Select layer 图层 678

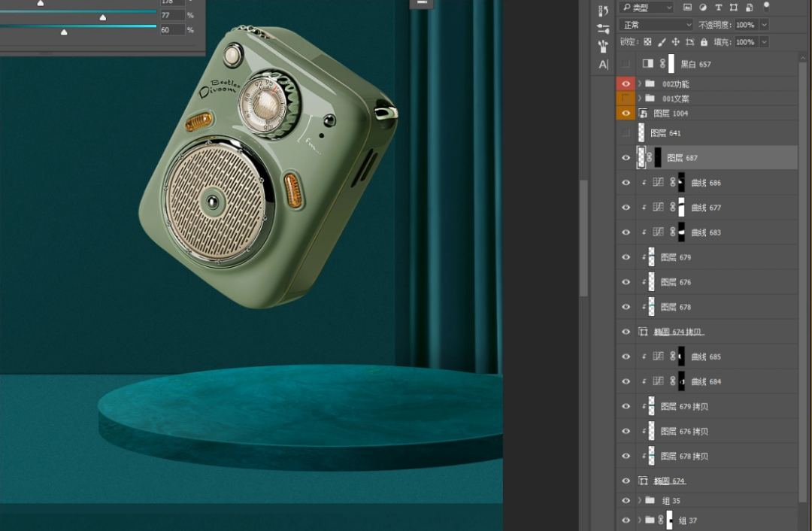pyautogui.click(x=707, y=307)
